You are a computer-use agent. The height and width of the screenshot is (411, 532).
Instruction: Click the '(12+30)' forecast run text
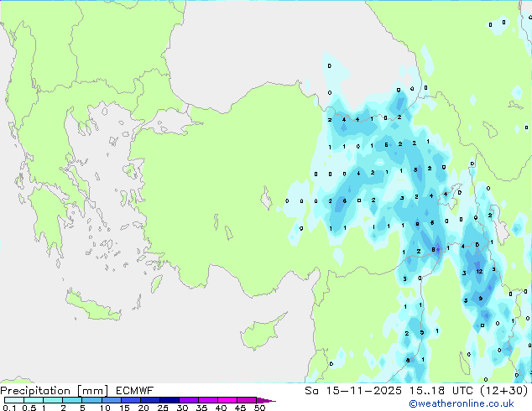click(504, 391)
